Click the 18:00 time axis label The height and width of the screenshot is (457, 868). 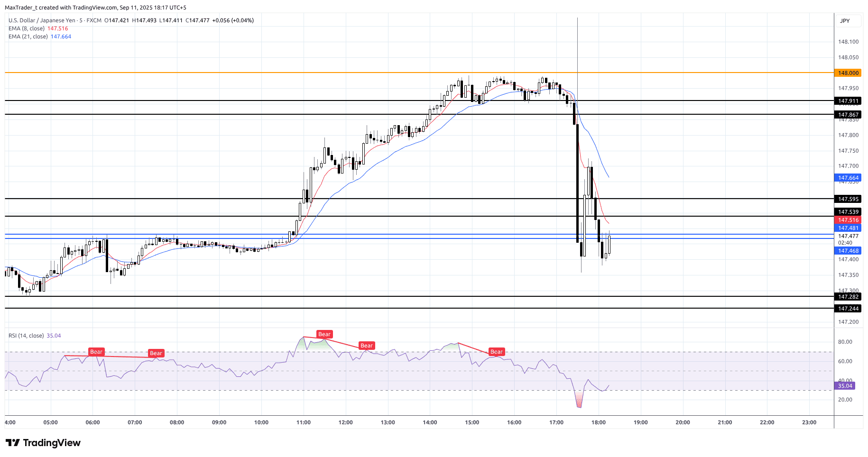[599, 422]
